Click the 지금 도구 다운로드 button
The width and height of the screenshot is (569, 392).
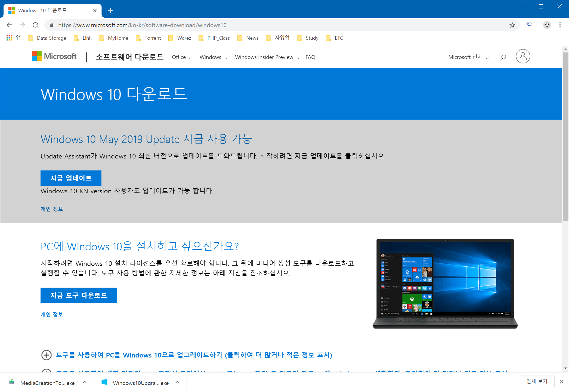pyautogui.click(x=79, y=295)
